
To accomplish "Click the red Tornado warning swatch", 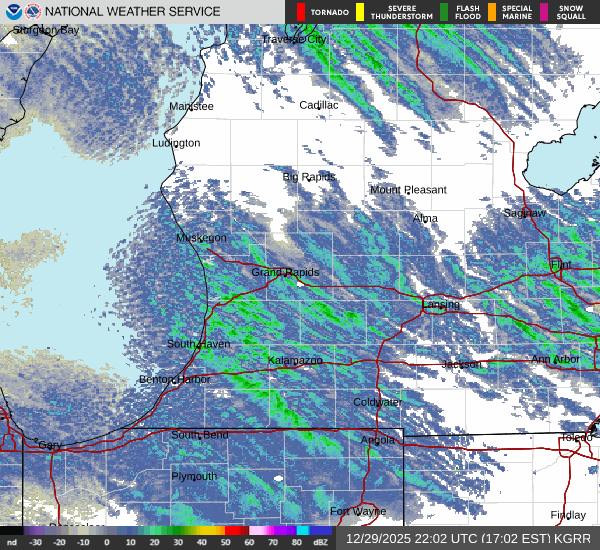I will [x=301, y=12].
